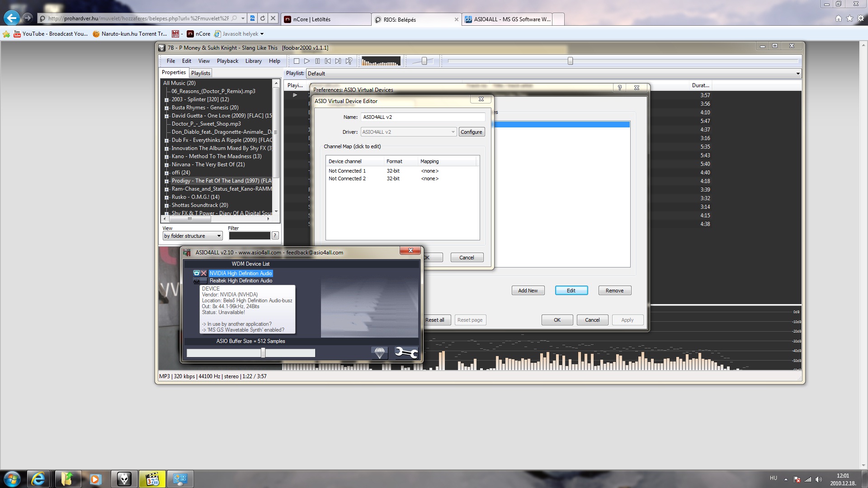Expand David Guetta - One Love folder
Screen dimensions: 868x488
166,116
